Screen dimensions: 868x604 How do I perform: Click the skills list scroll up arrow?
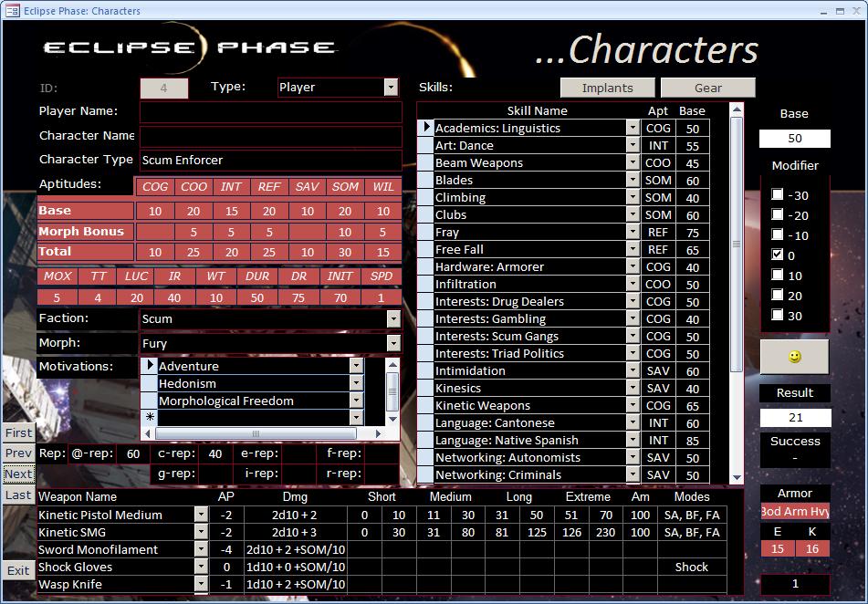pyautogui.click(x=737, y=109)
